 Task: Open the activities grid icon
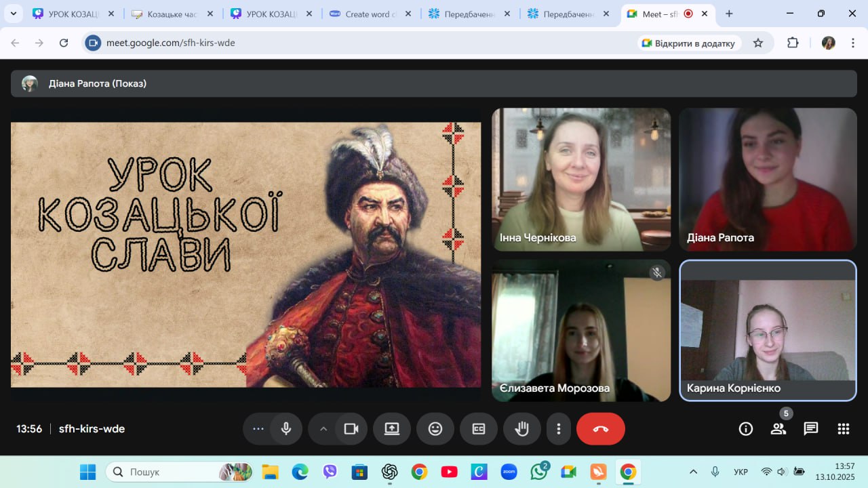pyautogui.click(x=843, y=428)
